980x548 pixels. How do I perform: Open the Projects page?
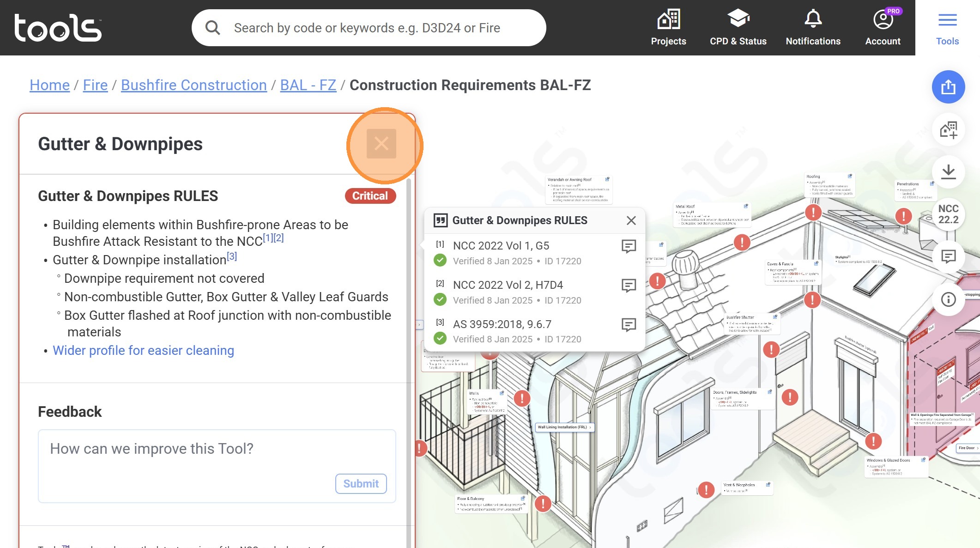(668, 28)
